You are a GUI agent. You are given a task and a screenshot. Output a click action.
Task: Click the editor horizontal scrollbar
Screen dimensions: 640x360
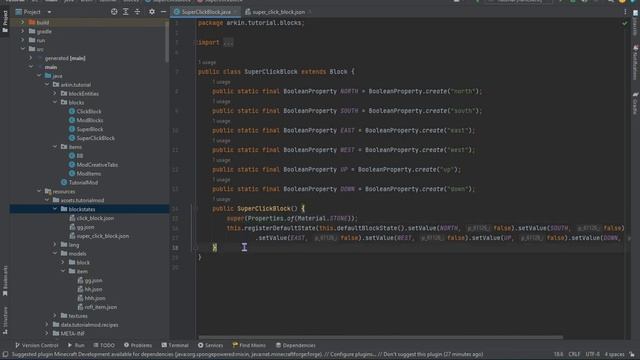point(380,338)
